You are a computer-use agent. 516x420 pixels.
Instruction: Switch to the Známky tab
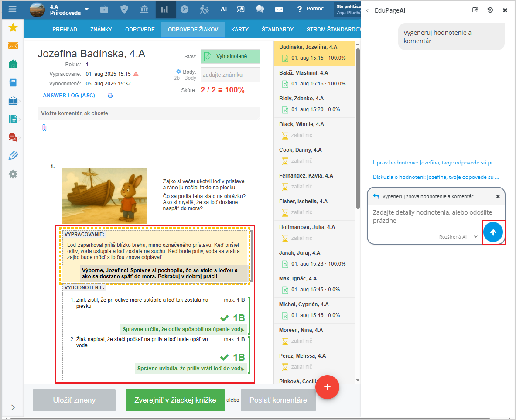pyautogui.click(x=101, y=30)
